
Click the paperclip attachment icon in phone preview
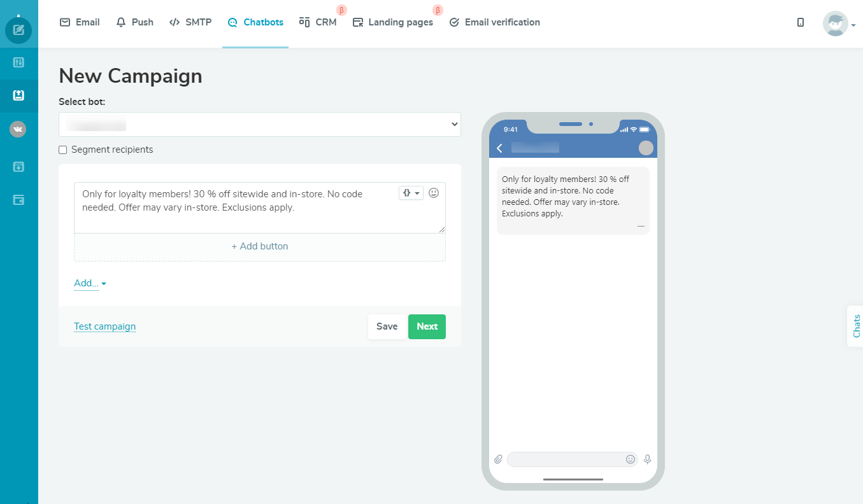498,459
